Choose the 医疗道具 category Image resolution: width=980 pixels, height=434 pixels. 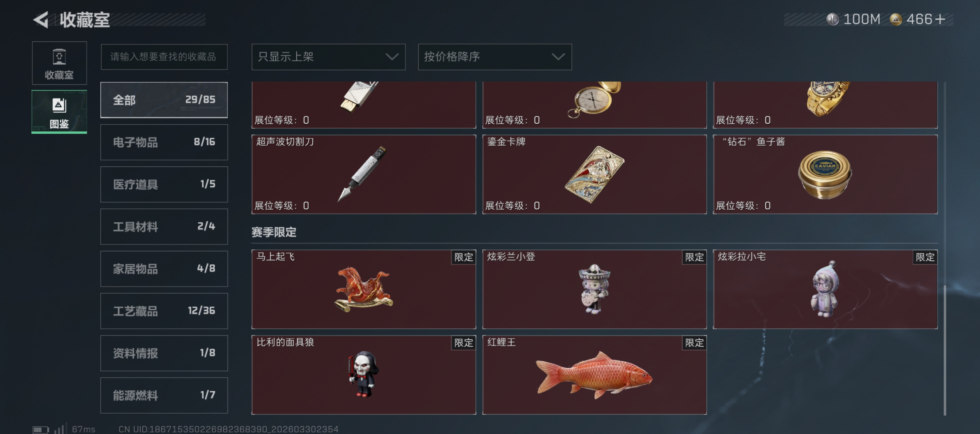pos(164,185)
